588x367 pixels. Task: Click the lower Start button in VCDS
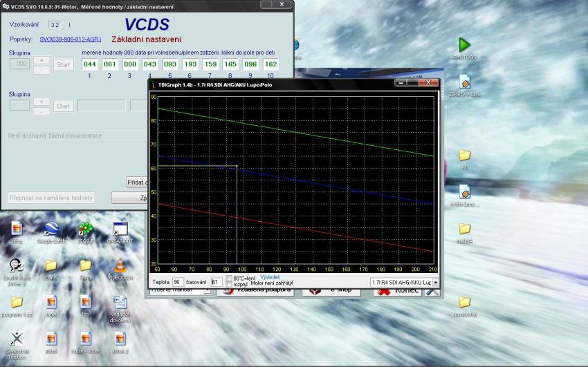(64, 106)
